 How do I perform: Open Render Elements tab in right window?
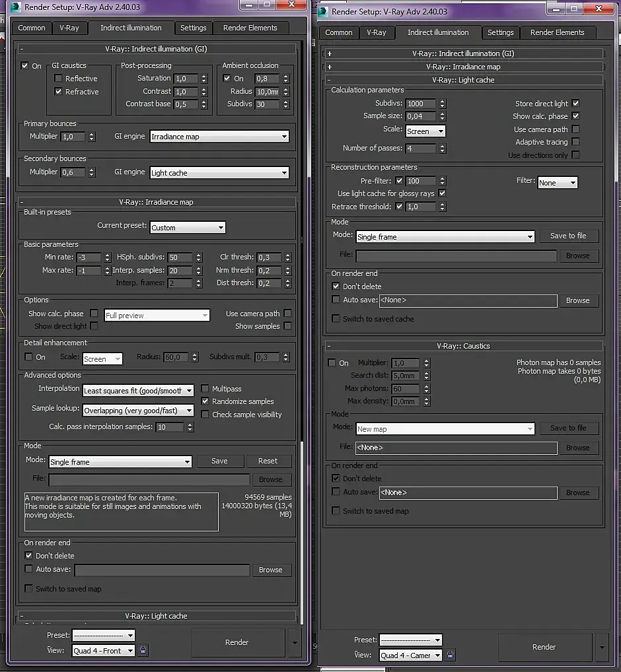tap(557, 32)
